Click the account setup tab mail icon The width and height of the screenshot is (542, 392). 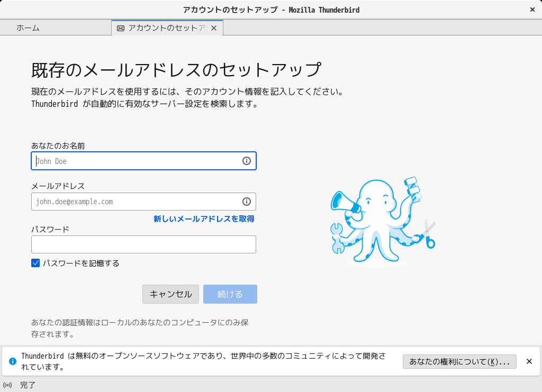tap(121, 29)
